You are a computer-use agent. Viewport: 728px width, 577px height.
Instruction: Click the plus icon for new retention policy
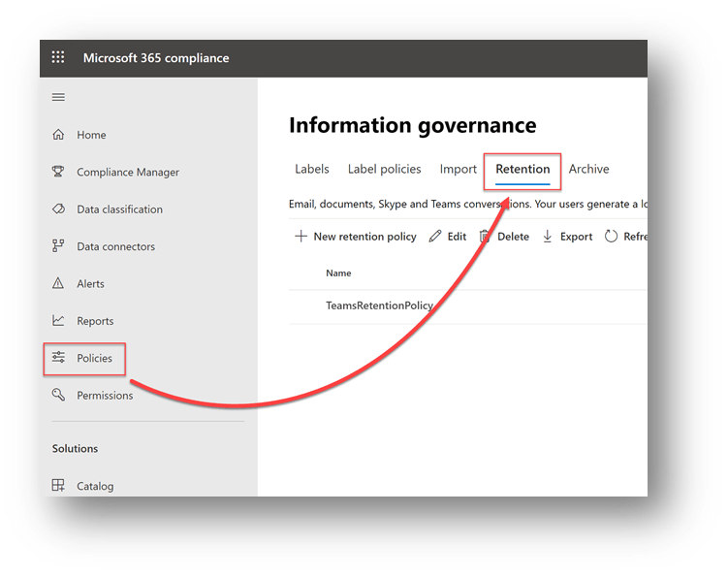coord(301,236)
